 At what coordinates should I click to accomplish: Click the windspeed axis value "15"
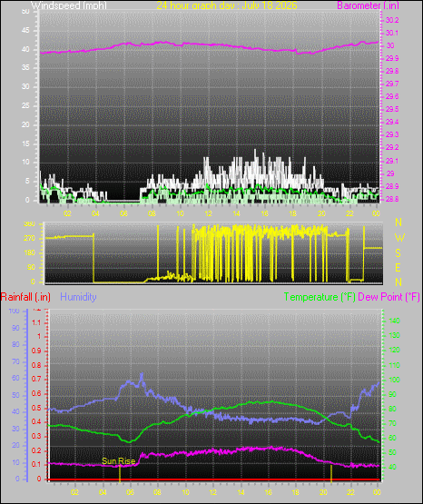[25, 144]
